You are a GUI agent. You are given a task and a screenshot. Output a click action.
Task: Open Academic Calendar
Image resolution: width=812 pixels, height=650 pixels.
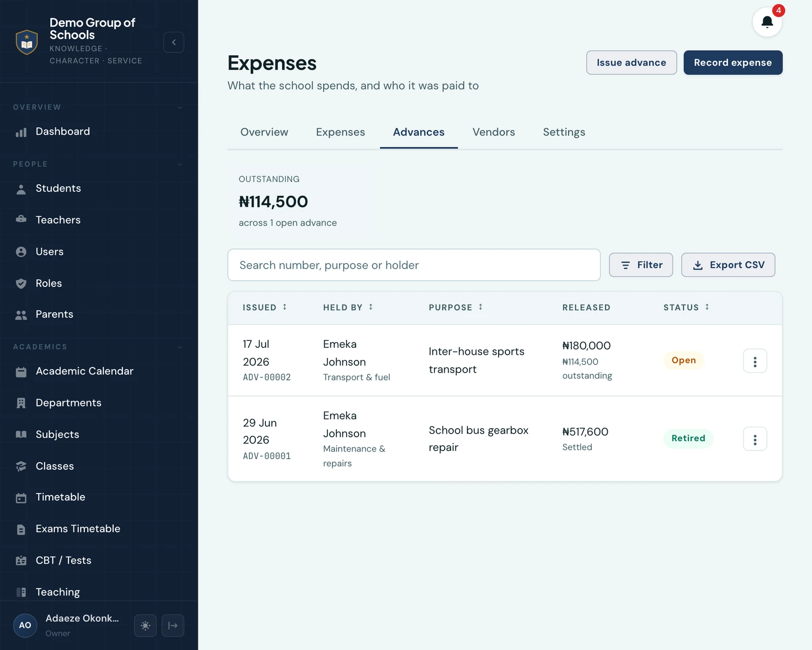tap(99, 371)
